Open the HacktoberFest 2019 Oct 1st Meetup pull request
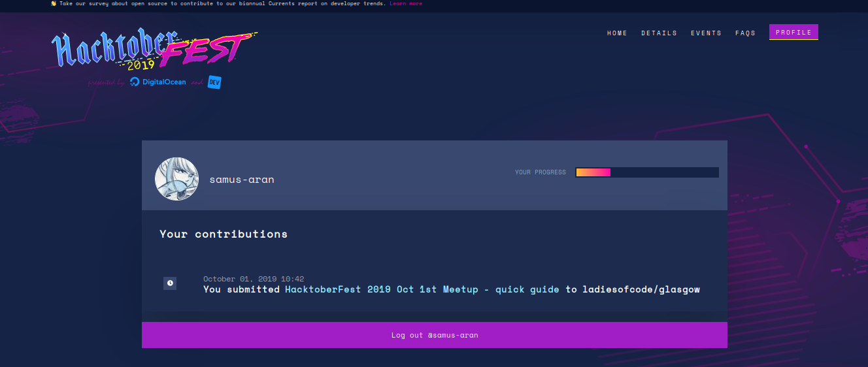This screenshot has height=367, width=868. tap(422, 289)
